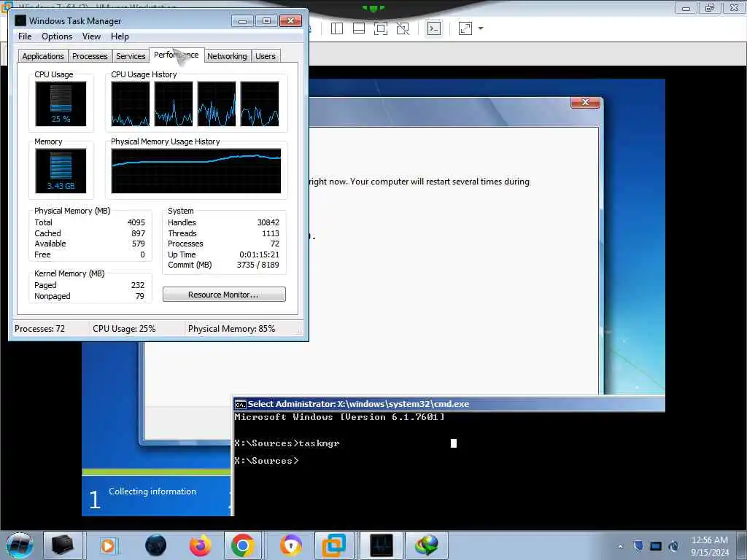Screen dimensions: 747x560
Task: Click status bar entry Physical Memory: 85%
Action: click(x=231, y=329)
